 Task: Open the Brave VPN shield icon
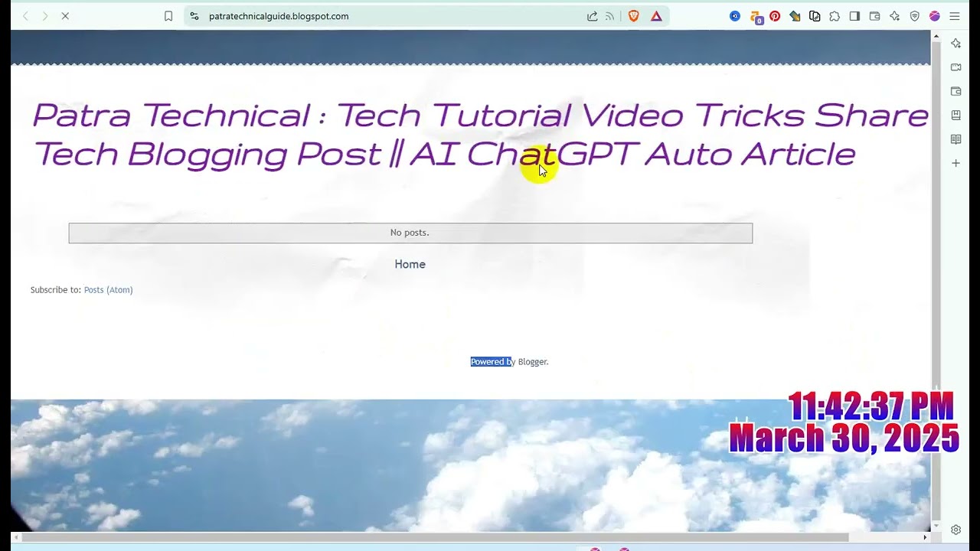[x=914, y=16]
